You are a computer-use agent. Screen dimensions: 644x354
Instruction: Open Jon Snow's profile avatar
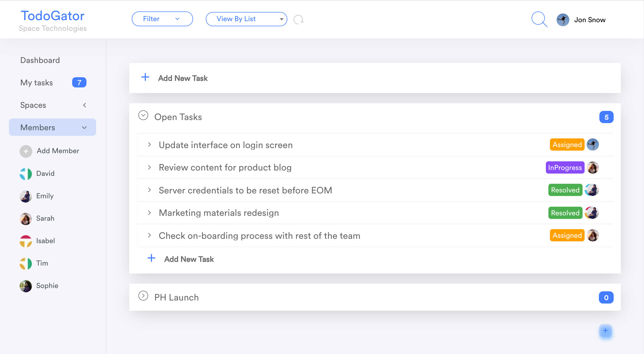tap(563, 20)
